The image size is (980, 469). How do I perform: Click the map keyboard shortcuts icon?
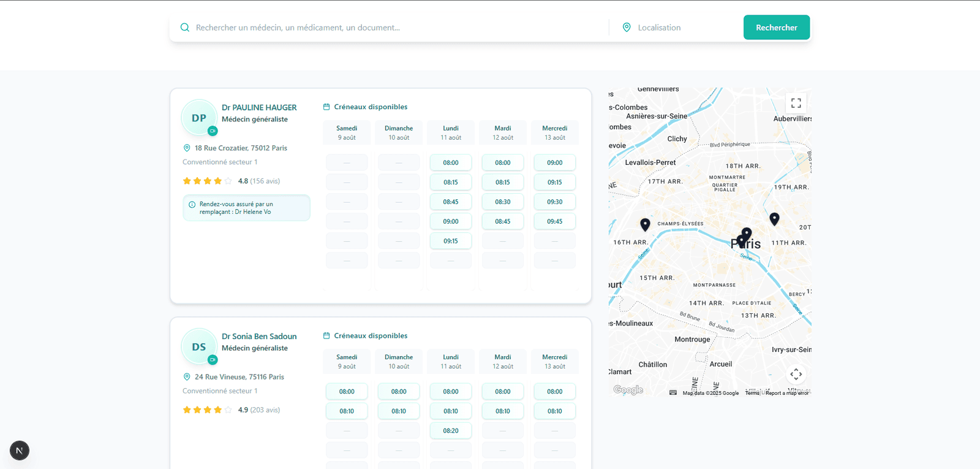[673, 393]
